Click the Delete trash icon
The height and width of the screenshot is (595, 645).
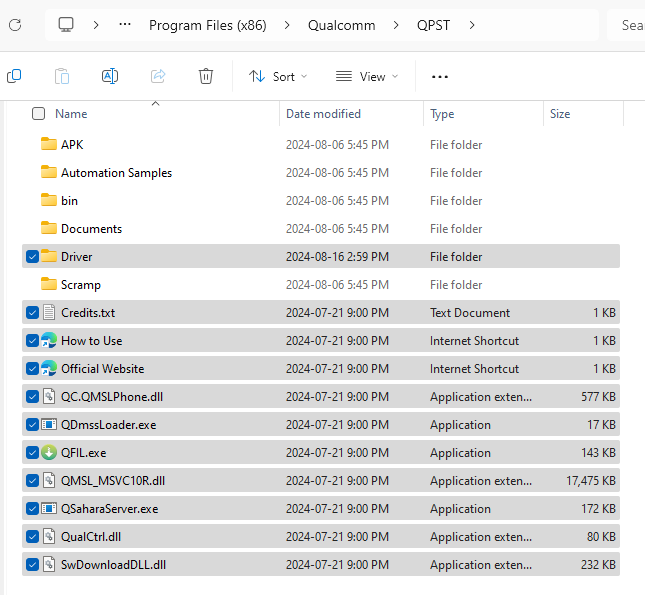click(x=206, y=76)
